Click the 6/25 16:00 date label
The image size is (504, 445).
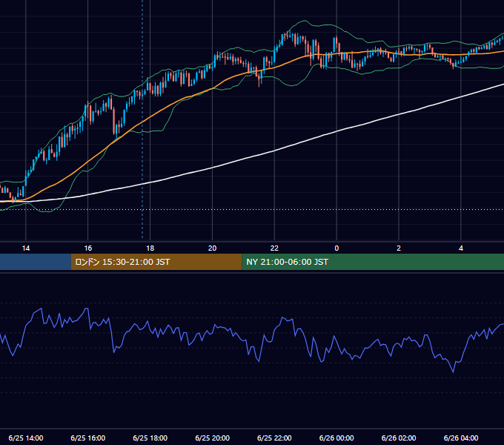(x=87, y=438)
